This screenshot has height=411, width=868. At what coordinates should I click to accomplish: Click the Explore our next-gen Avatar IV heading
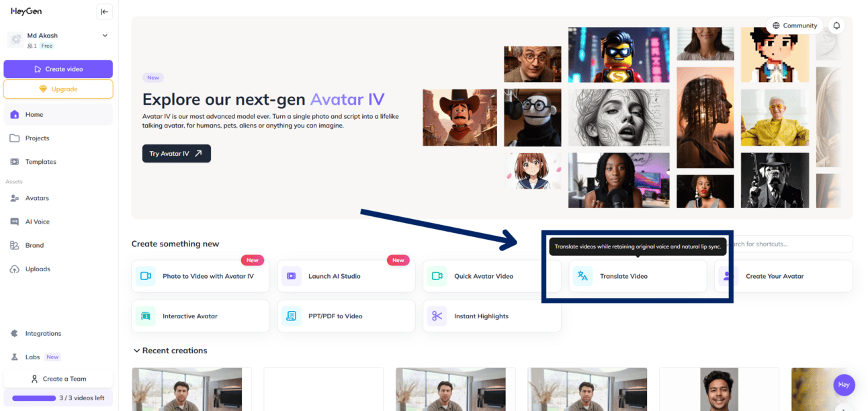pos(263,99)
